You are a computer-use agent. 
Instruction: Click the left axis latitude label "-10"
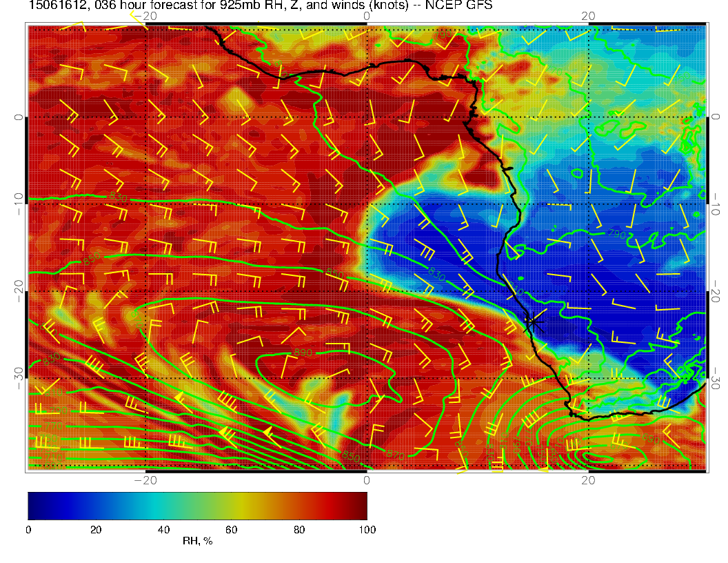tap(19, 204)
